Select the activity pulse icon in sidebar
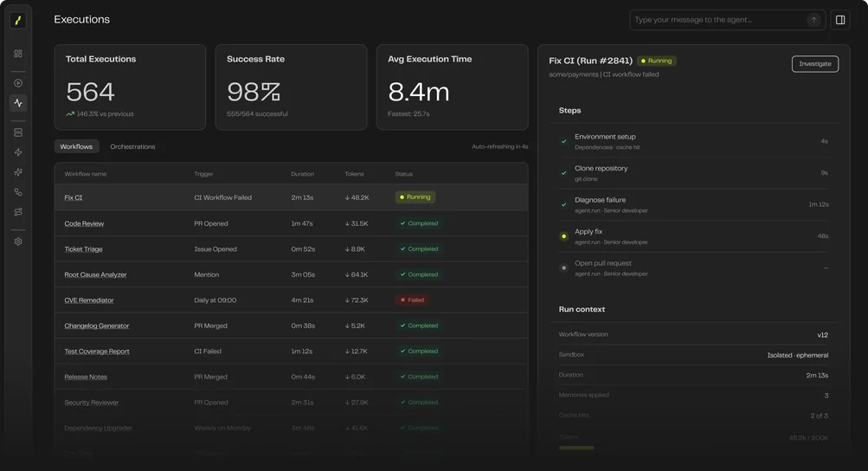Viewport: 868px width, 471px height. (x=18, y=103)
